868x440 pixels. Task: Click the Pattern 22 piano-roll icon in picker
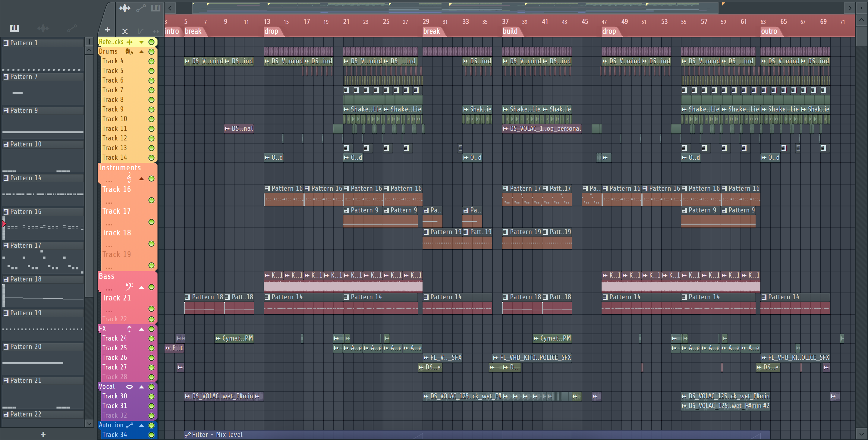(x=6, y=414)
